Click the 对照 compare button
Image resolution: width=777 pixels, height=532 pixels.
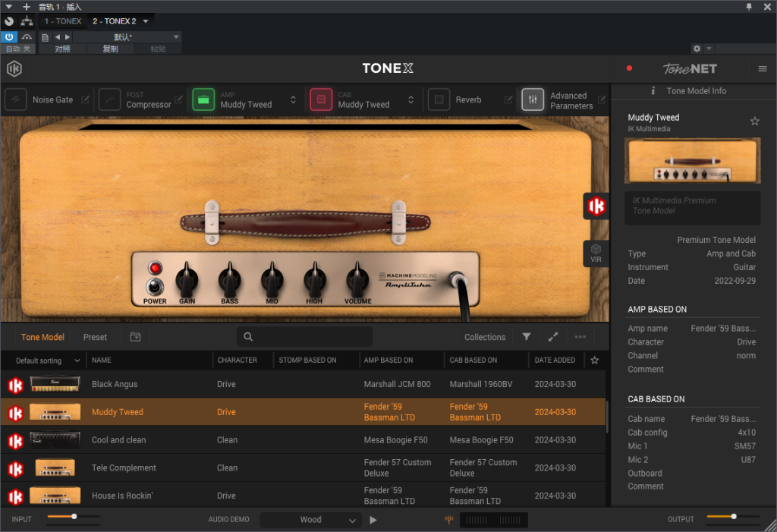62,49
